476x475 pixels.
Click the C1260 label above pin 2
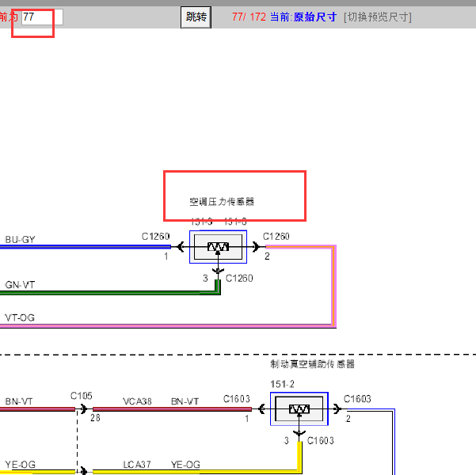(x=276, y=237)
